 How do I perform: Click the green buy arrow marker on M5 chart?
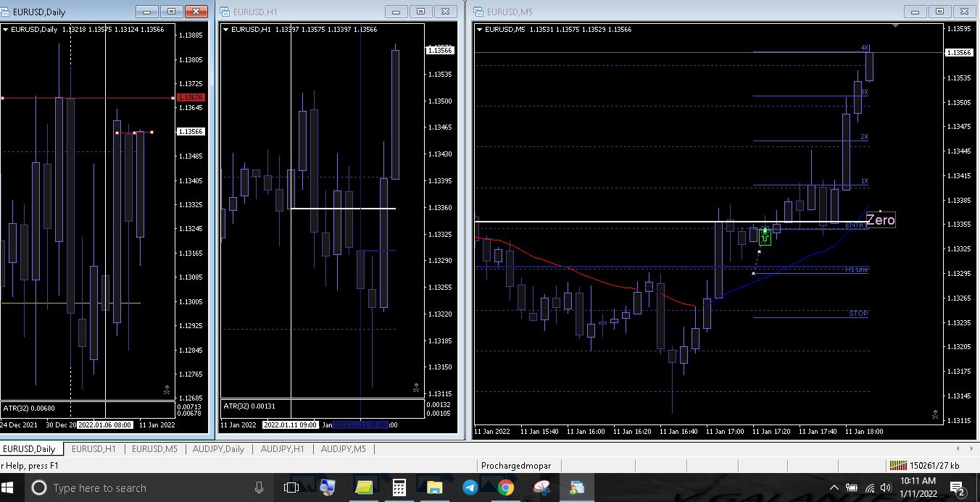[x=765, y=237]
